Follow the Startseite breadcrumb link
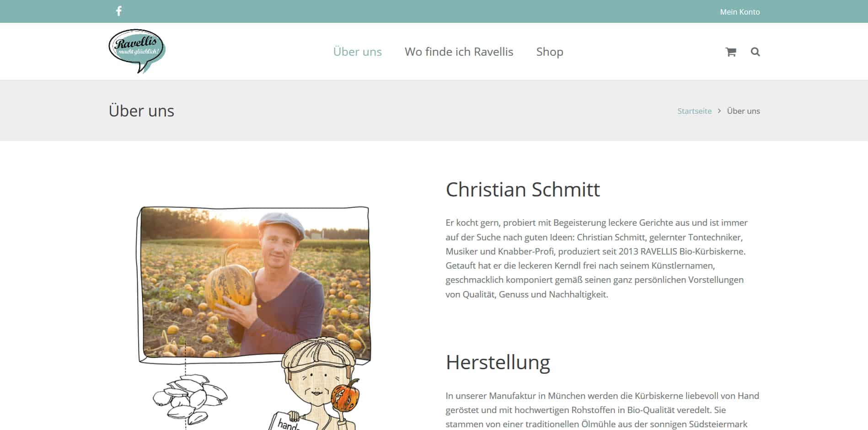The width and height of the screenshot is (868, 430). pos(694,111)
